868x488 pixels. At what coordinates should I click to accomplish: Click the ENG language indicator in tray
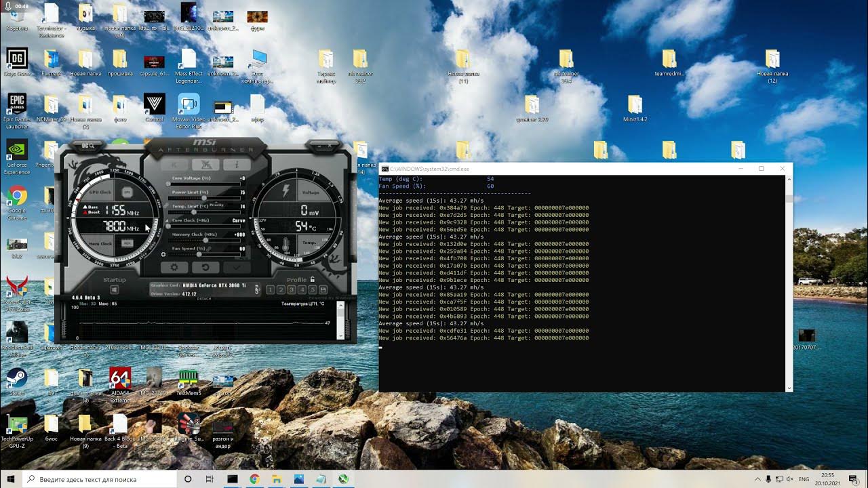point(806,479)
